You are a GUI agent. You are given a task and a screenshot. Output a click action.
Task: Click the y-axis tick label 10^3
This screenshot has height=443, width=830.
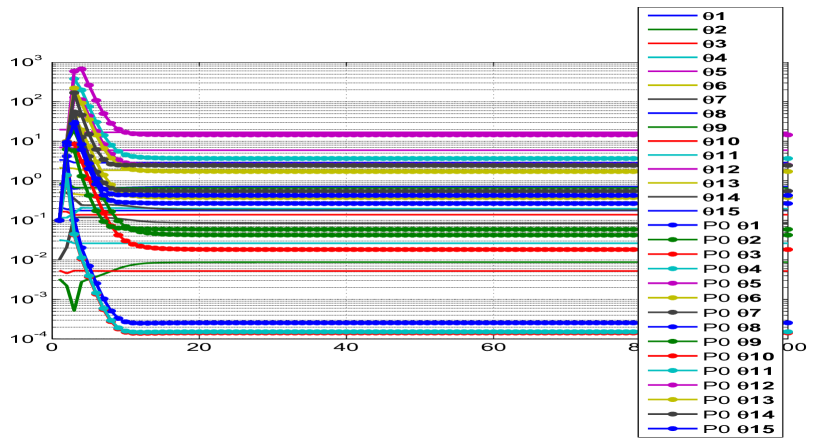click(x=27, y=62)
